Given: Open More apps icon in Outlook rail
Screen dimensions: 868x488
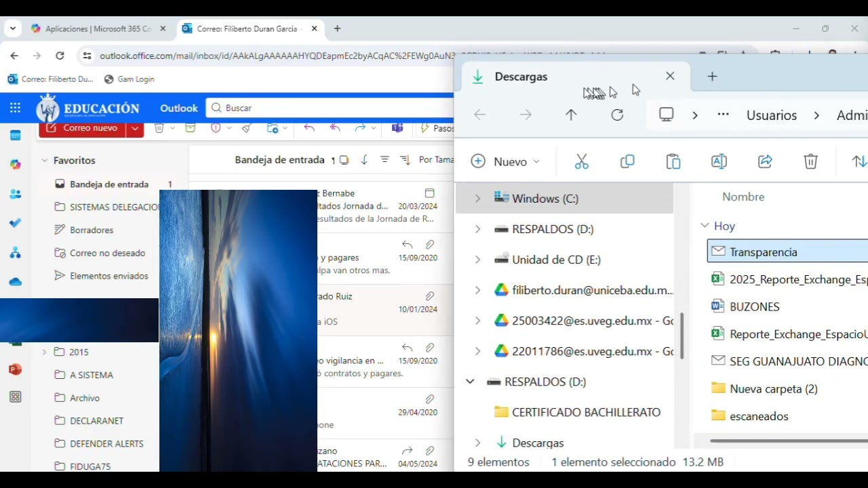Looking at the screenshot, I should coord(15,397).
